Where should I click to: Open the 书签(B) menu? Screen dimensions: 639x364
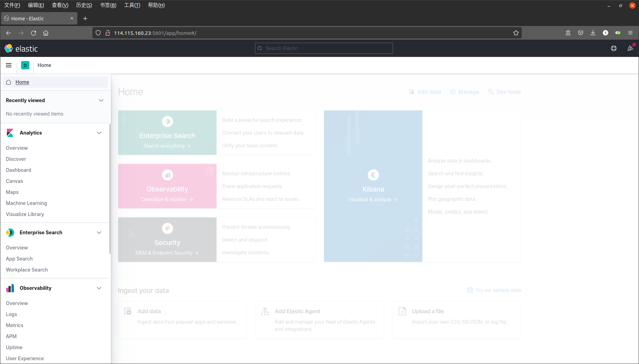(x=108, y=5)
